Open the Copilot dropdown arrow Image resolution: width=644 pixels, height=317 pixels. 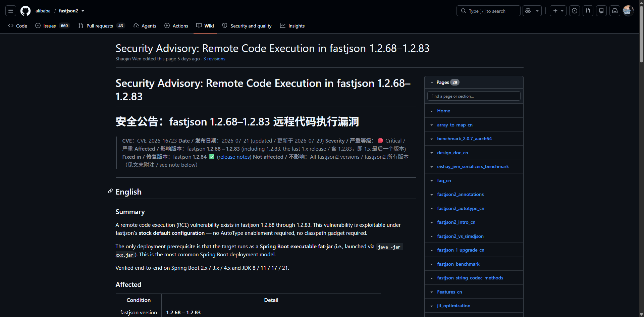[537, 11]
